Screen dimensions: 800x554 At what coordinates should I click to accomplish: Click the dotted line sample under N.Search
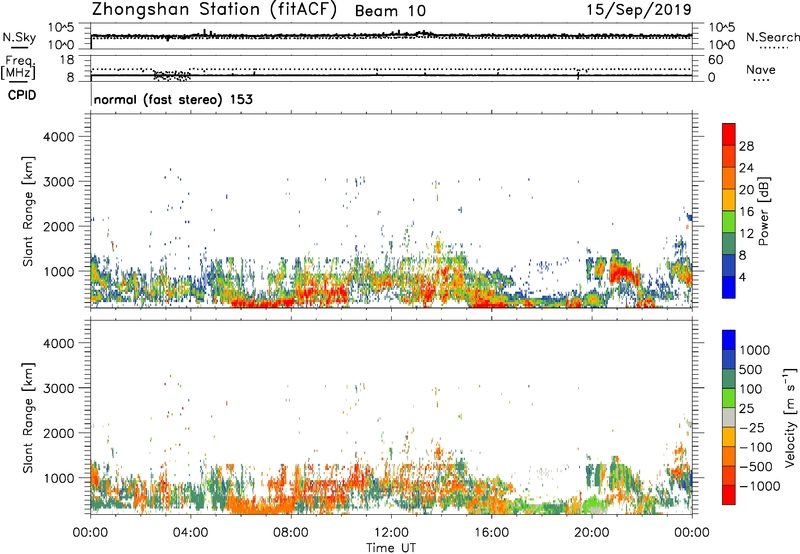(773, 47)
